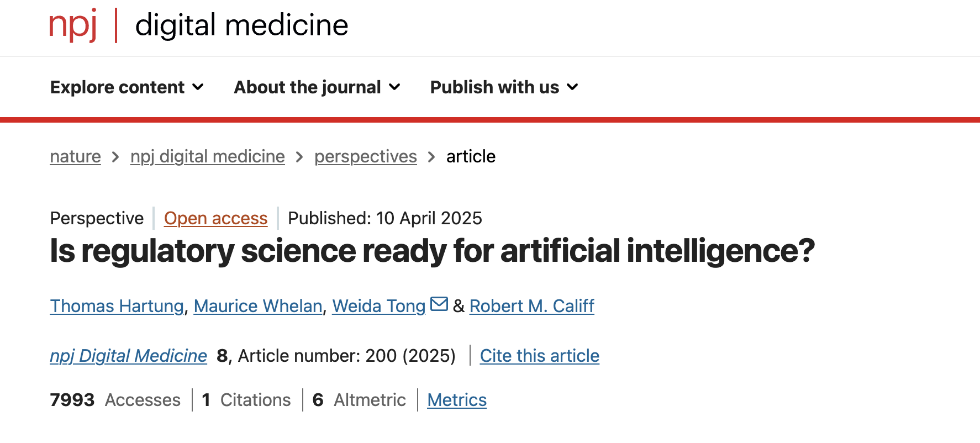Viewport: 980px width, 443px height.
Task: Expand the Publish with us menu
Action: tap(503, 87)
